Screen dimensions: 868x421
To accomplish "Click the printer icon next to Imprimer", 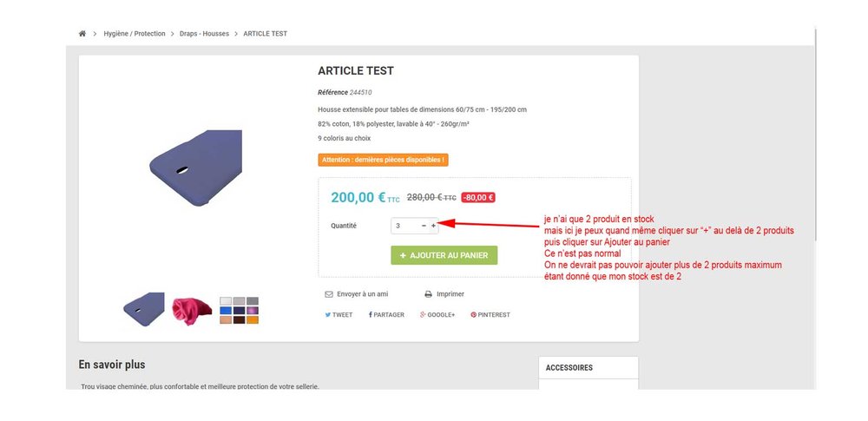I will point(428,294).
